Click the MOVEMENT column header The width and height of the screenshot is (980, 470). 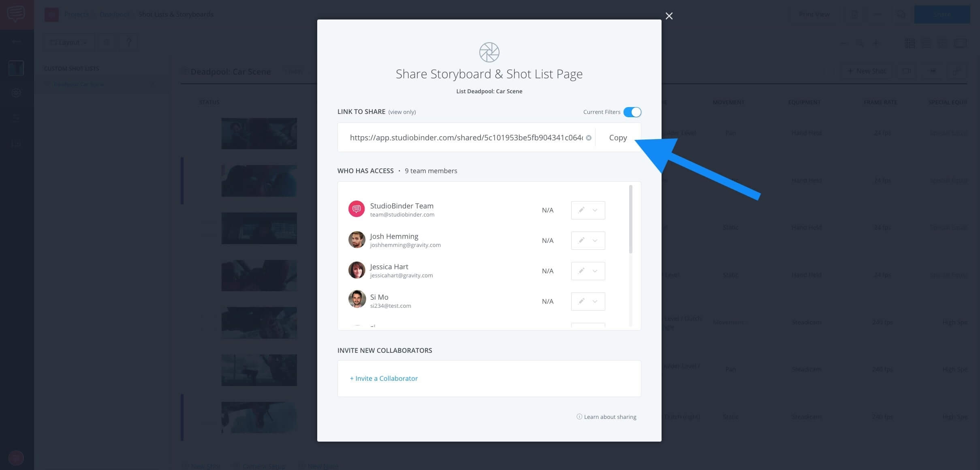pyautogui.click(x=728, y=102)
